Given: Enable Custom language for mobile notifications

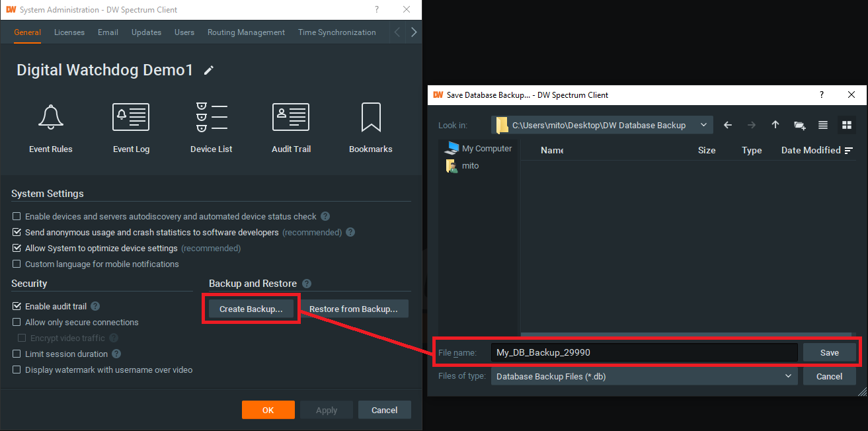Looking at the screenshot, I should (x=17, y=264).
